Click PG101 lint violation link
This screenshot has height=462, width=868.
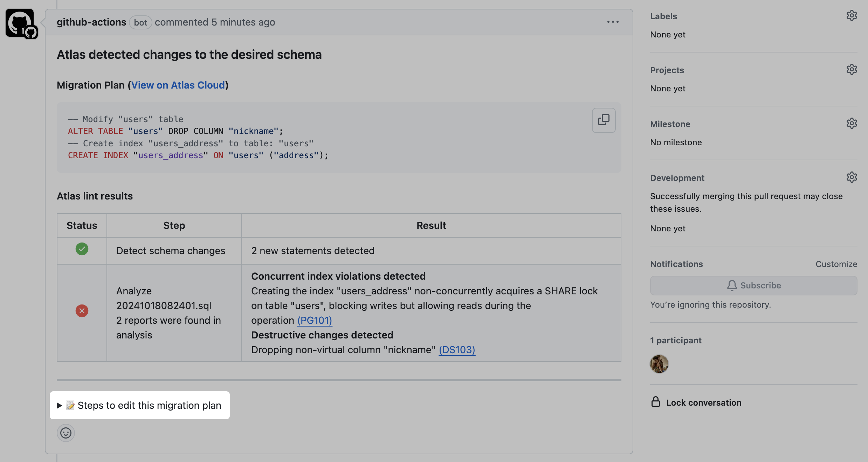click(x=315, y=320)
